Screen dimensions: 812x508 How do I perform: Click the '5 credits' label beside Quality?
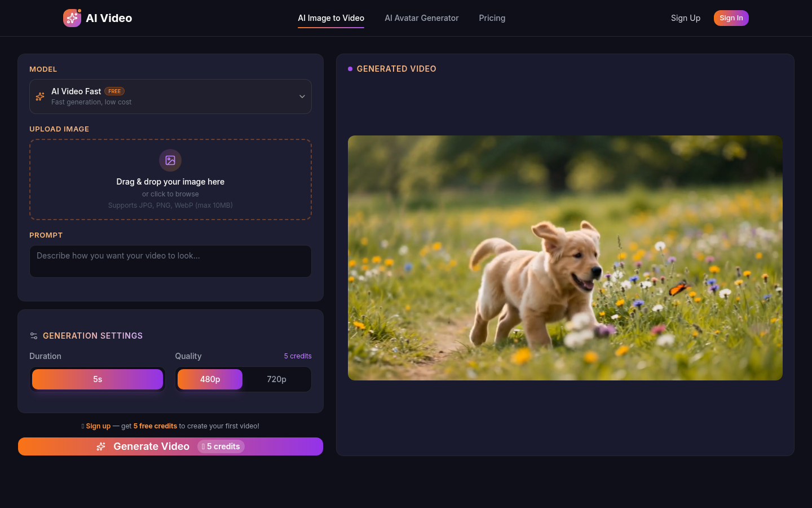(x=298, y=356)
